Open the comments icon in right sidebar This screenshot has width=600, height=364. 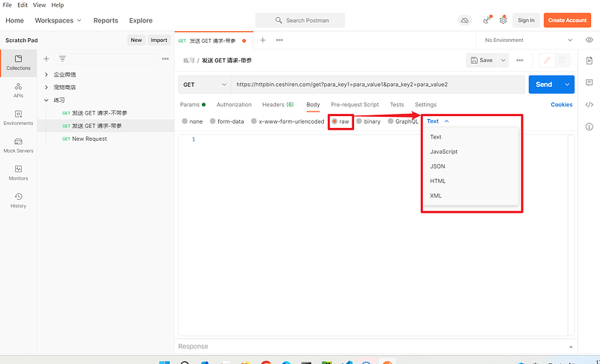589,82
